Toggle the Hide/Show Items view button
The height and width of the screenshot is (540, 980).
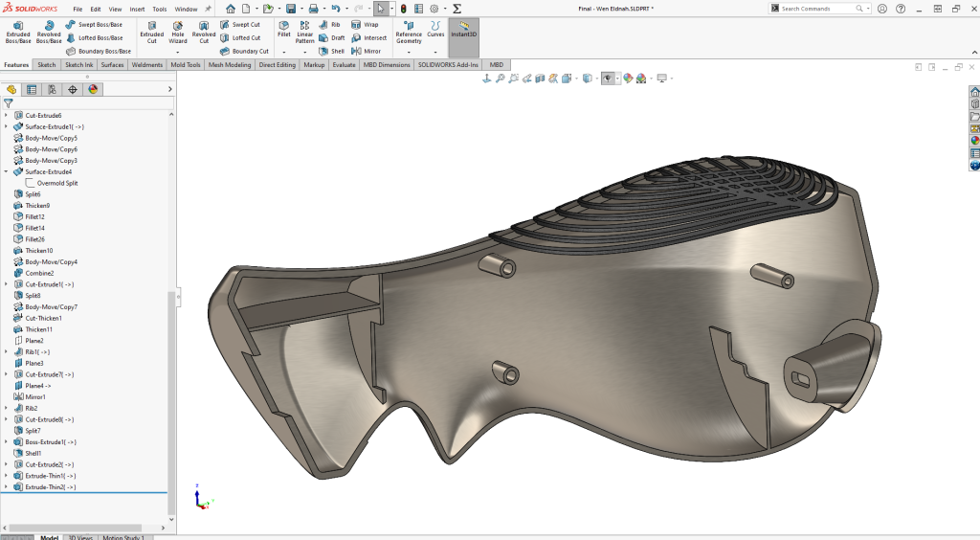pos(608,79)
